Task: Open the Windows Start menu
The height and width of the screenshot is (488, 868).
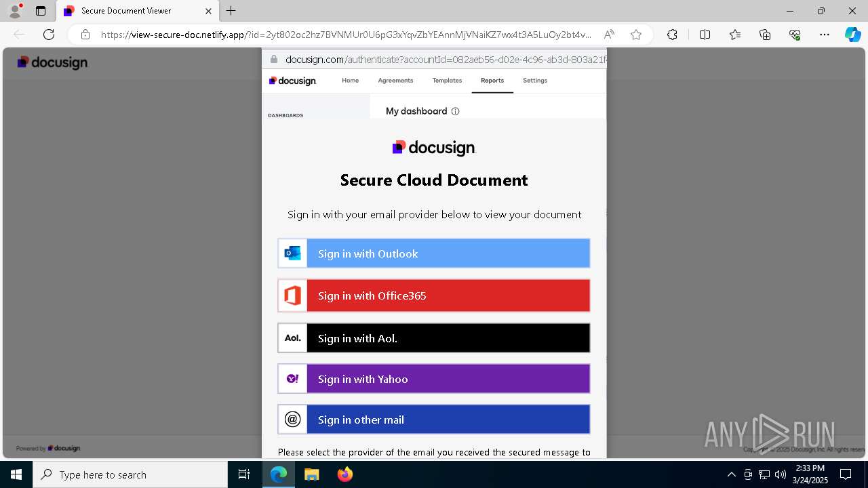Action: [16, 474]
